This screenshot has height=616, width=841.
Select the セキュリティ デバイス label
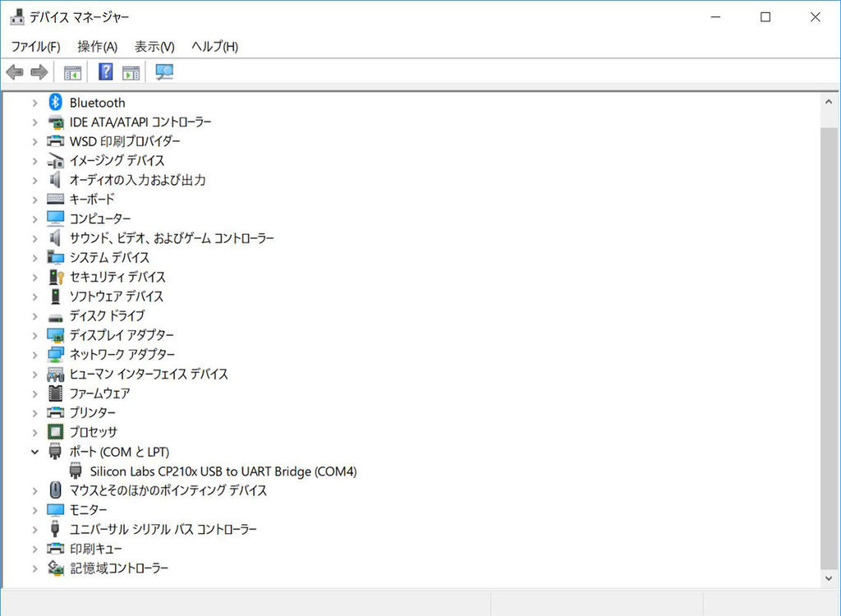[117, 277]
